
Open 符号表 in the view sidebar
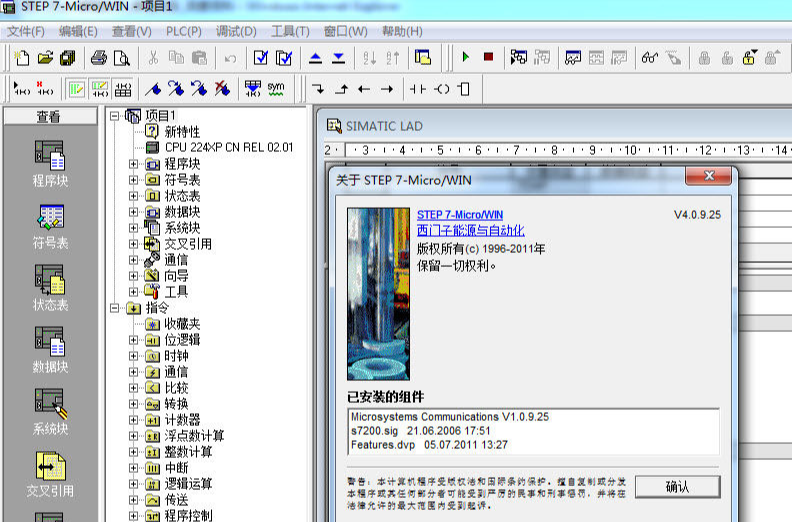[49, 226]
